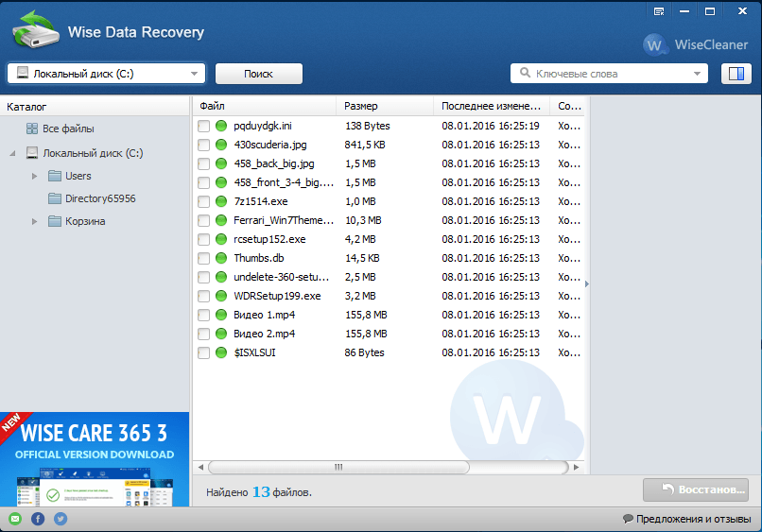
Task: Click the WiseCleaner logo icon
Action: coord(656,44)
